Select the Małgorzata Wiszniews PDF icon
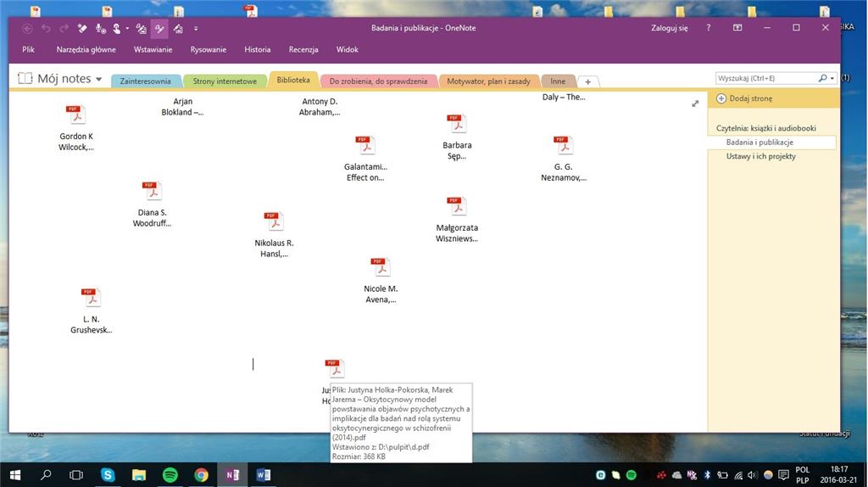Screen dimensions: 868x487 457,207
